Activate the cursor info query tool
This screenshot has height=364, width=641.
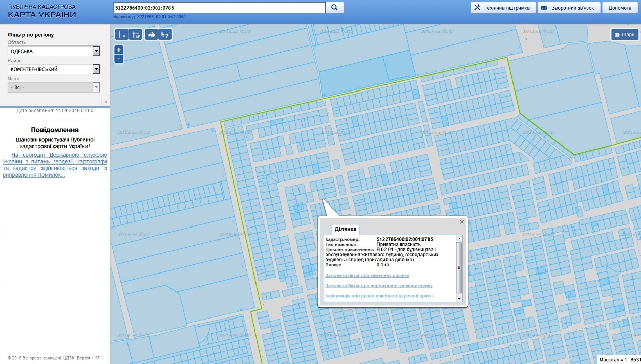(165, 34)
